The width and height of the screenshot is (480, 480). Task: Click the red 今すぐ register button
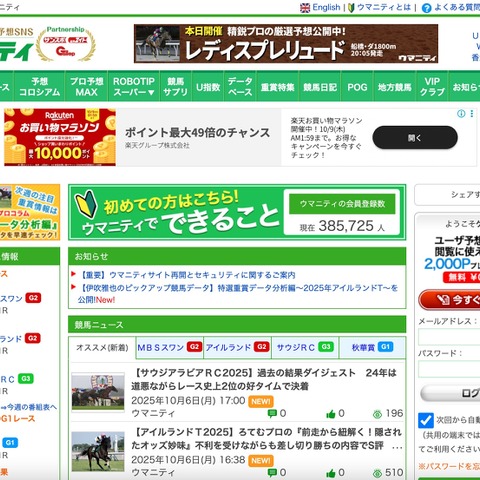point(449,300)
